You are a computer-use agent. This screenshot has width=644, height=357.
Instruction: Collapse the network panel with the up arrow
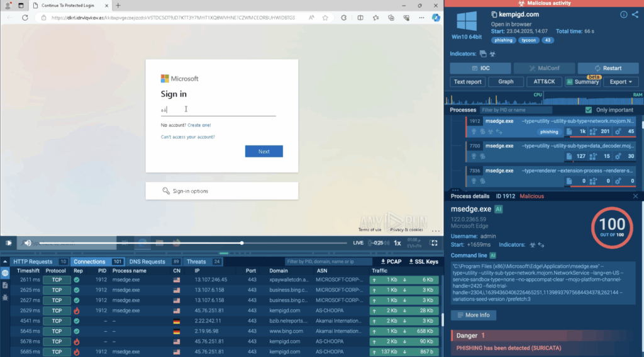pos(5,261)
